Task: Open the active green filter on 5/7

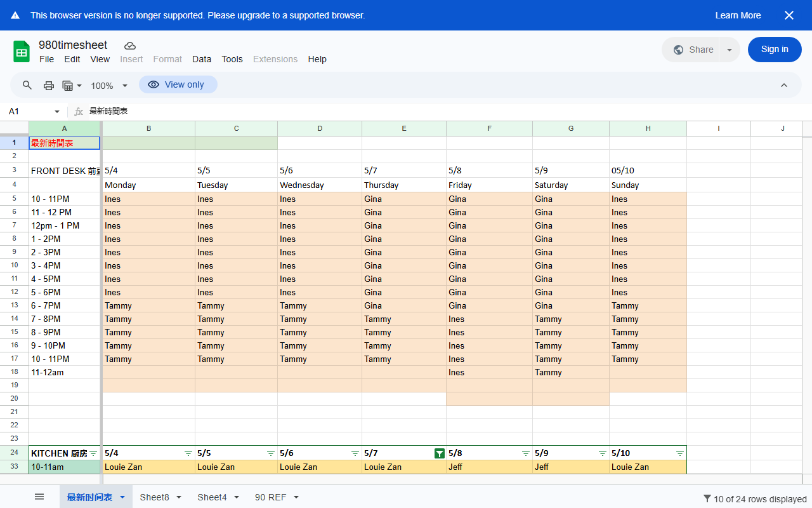Action: 439,453
